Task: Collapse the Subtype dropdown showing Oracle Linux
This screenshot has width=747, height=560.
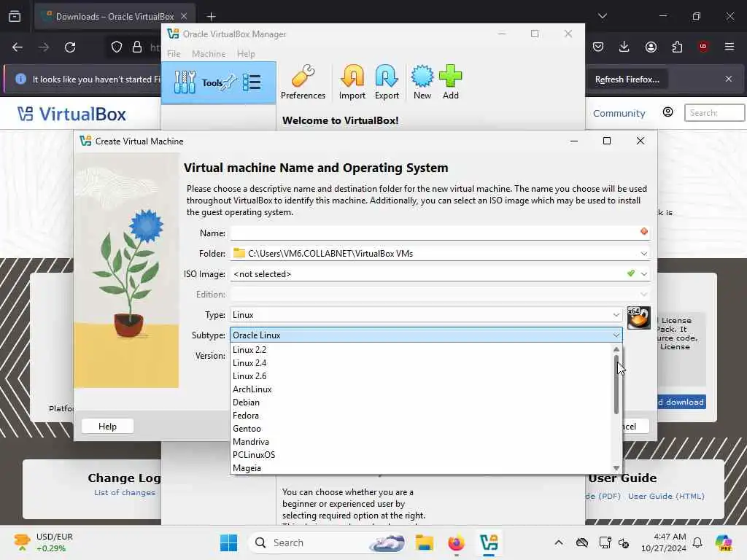Action: point(426,335)
